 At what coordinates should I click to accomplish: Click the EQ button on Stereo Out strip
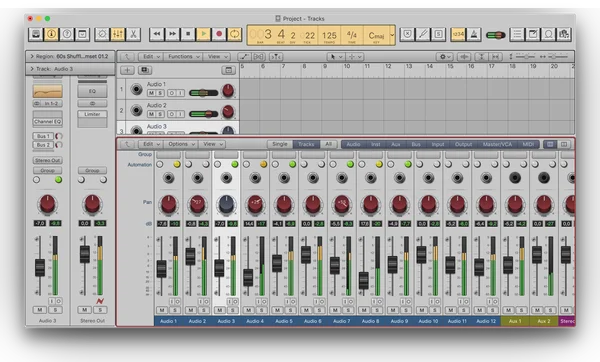[92, 91]
